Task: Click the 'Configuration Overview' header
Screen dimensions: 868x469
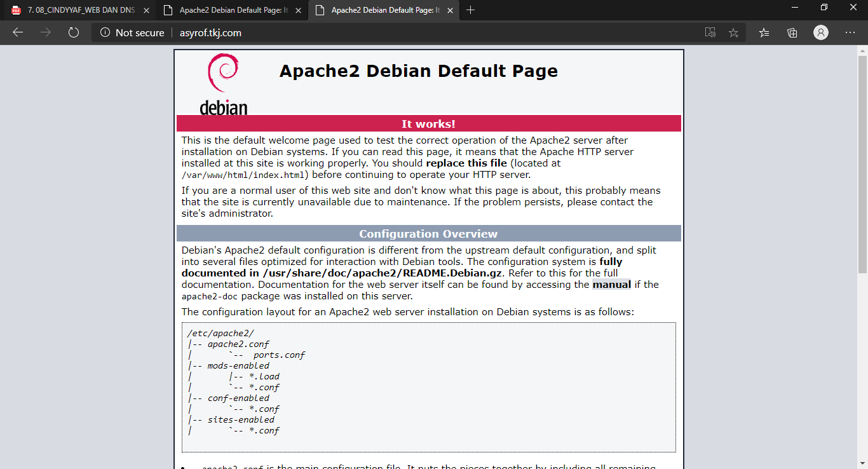Action: (428, 233)
